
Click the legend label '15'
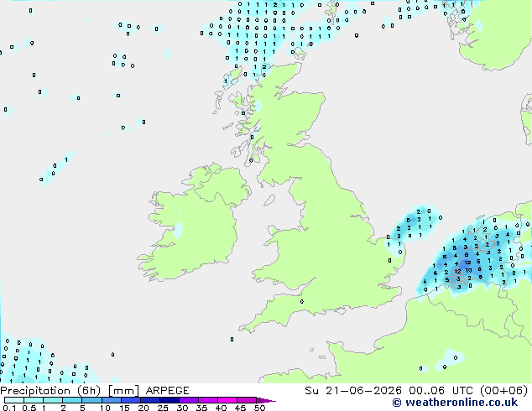(x=124, y=408)
